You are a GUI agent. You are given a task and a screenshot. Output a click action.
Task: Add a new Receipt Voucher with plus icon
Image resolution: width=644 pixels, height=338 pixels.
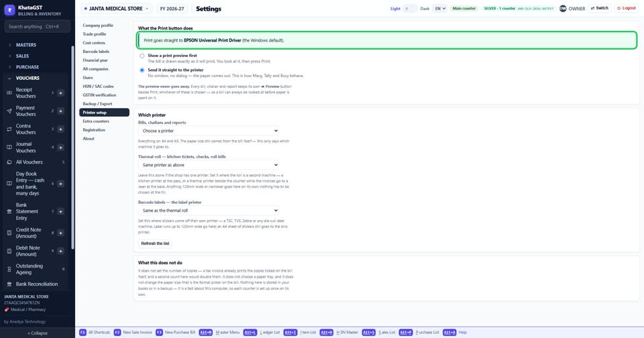point(60,93)
